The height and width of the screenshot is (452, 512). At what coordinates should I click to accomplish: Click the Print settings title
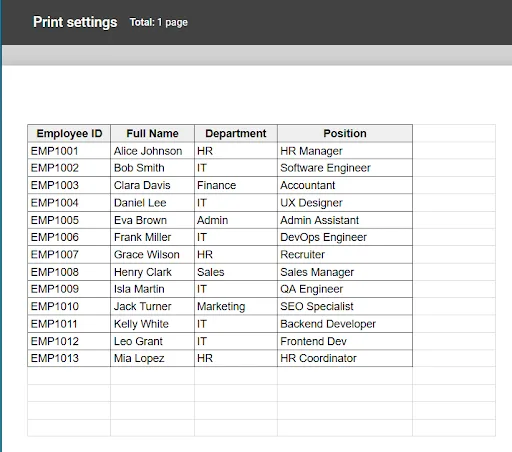click(75, 22)
